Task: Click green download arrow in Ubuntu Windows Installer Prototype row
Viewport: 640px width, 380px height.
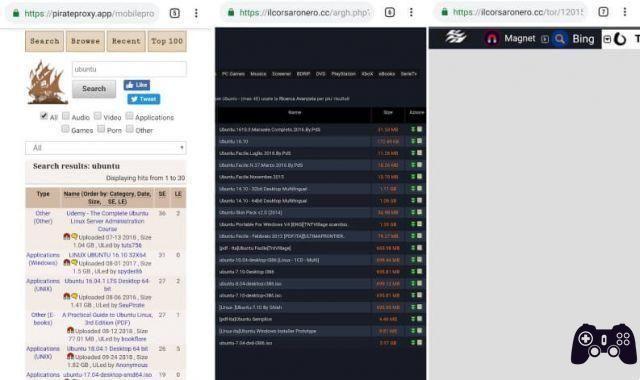Action: pyautogui.click(x=413, y=331)
